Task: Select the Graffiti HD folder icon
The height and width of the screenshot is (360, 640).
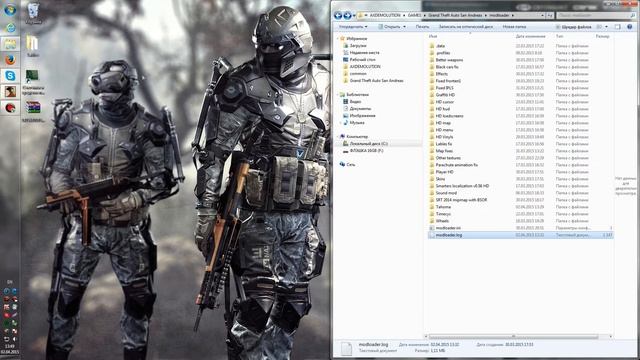Action: pyautogui.click(x=432, y=95)
